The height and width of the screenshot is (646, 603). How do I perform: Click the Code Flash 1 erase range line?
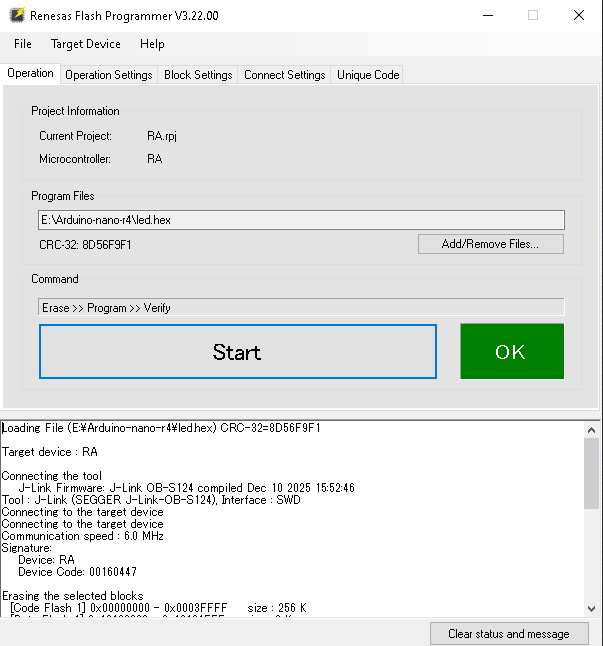[x=159, y=608]
